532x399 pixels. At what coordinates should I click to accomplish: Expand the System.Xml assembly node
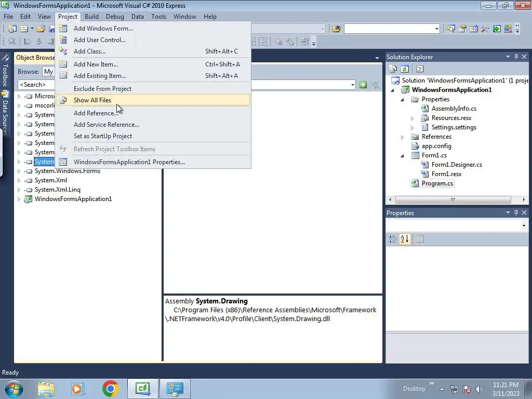coord(19,180)
